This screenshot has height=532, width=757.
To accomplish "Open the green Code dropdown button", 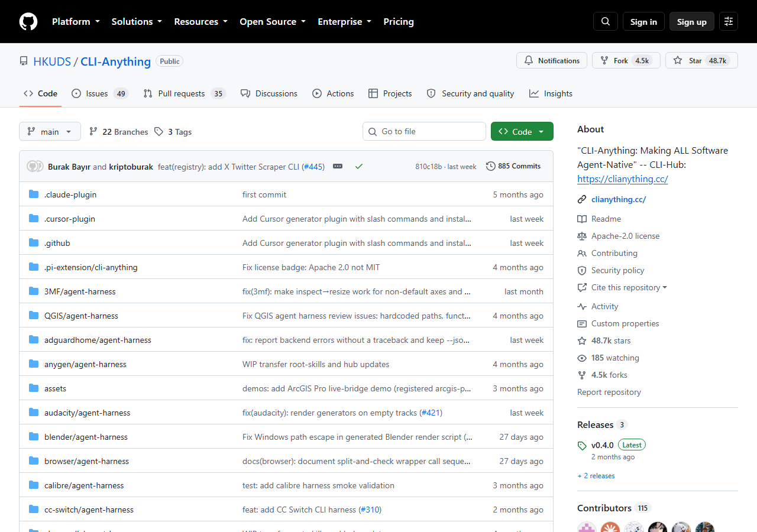I will [x=522, y=131].
